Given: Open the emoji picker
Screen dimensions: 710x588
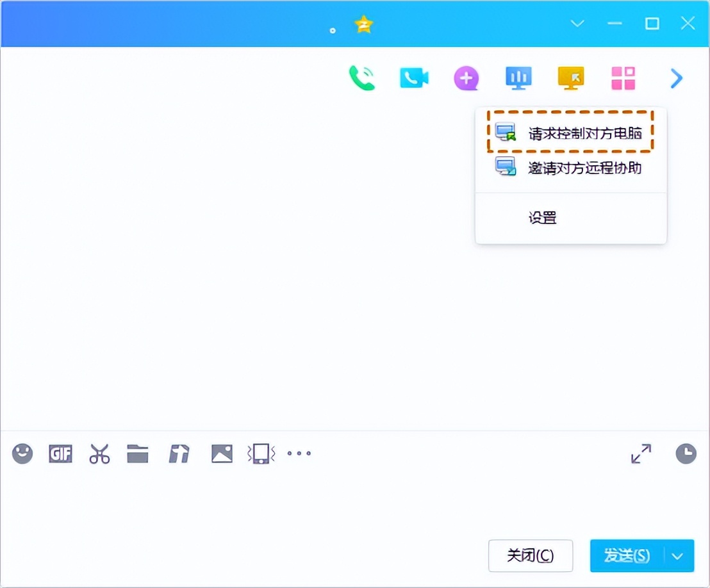Looking at the screenshot, I should point(22,453).
